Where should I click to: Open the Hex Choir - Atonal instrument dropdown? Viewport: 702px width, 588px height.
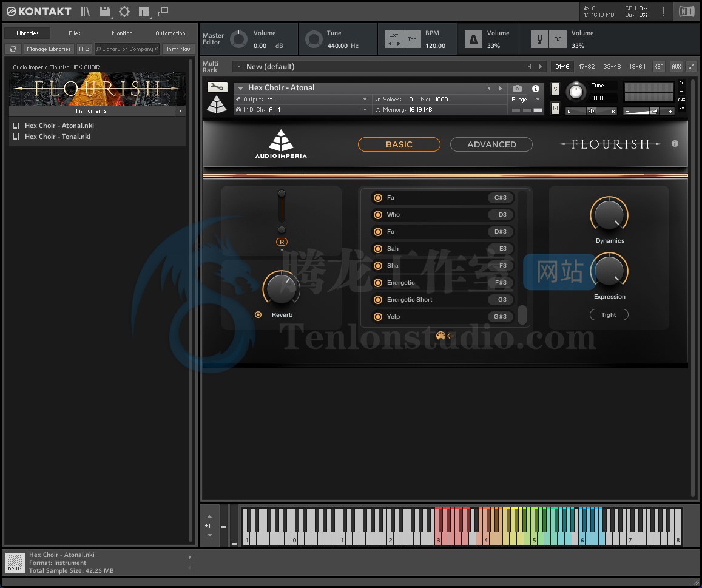coord(240,88)
